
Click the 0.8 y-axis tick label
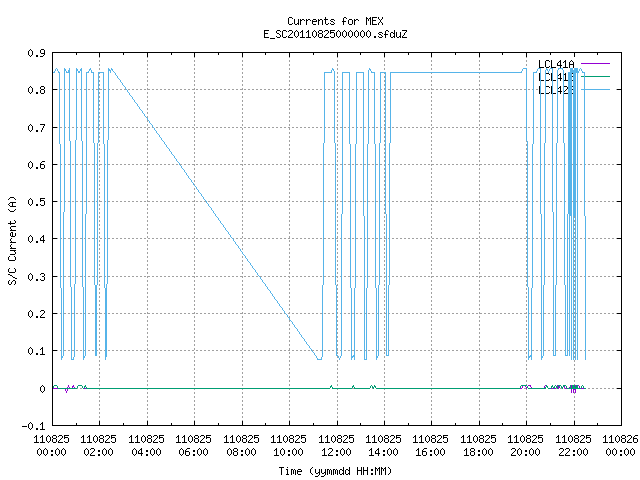pyautogui.click(x=36, y=90)
